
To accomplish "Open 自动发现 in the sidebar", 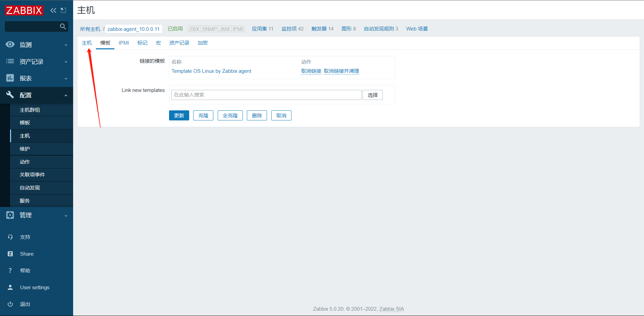I will [x=42, y=188].
